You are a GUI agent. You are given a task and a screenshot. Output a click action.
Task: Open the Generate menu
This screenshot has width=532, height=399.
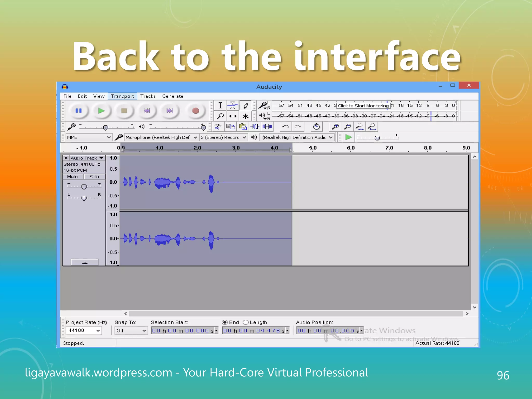pos(173,96)
